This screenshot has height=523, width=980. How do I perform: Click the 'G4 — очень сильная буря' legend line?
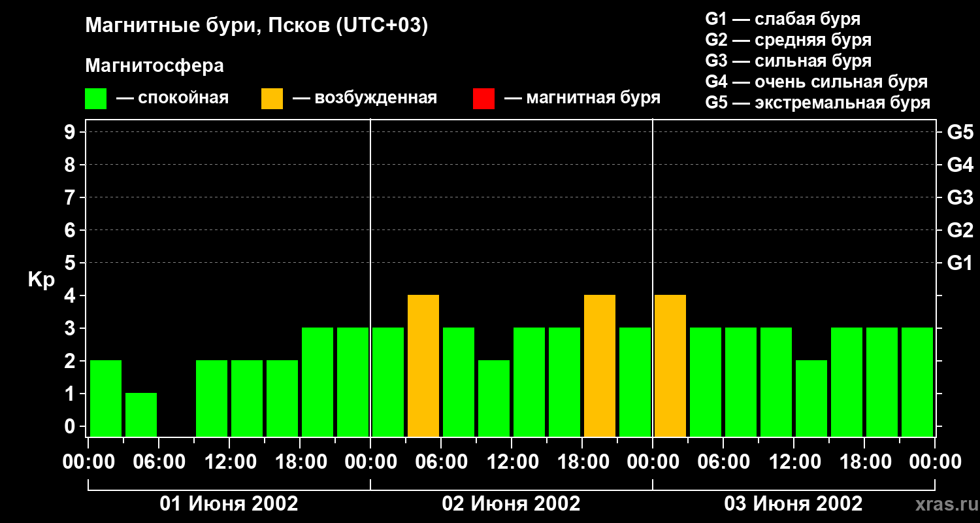click(817, 82)
